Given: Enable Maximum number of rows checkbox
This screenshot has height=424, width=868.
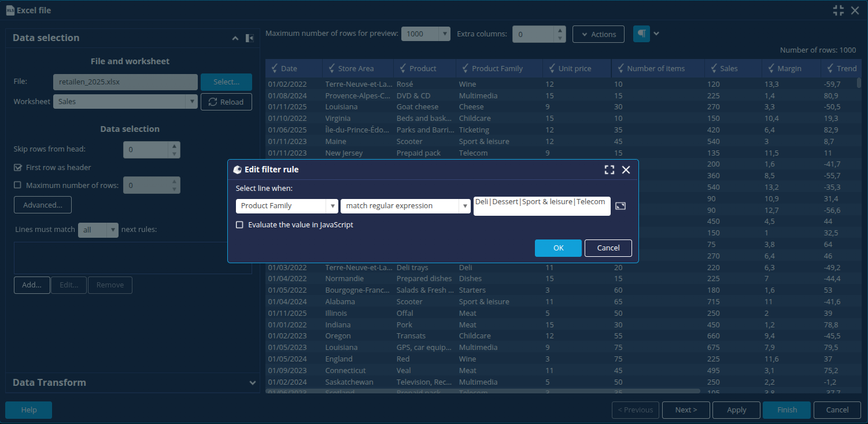Looking at the screenshot, I should point(17,186).
